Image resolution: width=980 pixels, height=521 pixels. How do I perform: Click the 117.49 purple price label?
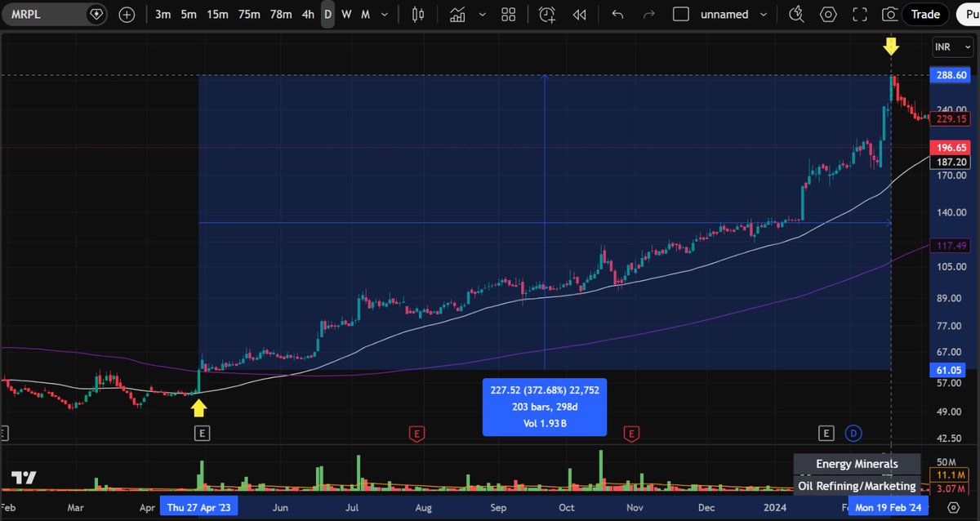click(950, 246)
